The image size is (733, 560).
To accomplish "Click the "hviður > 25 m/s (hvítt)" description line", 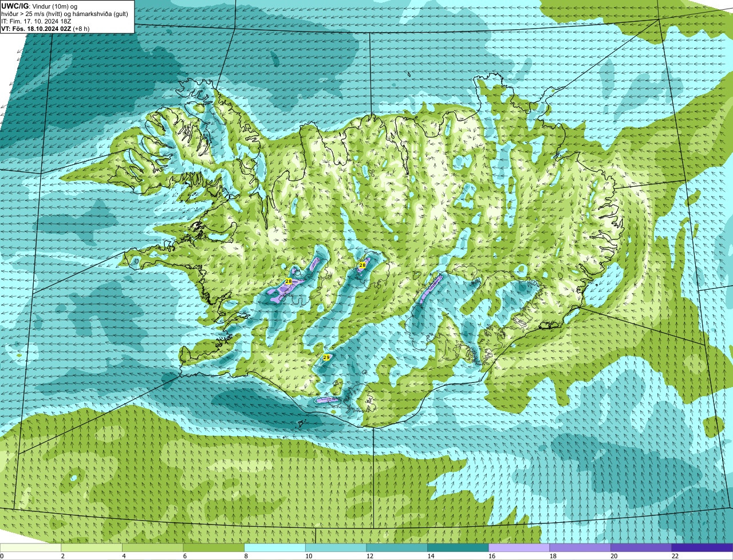I will tap(65, 13).
